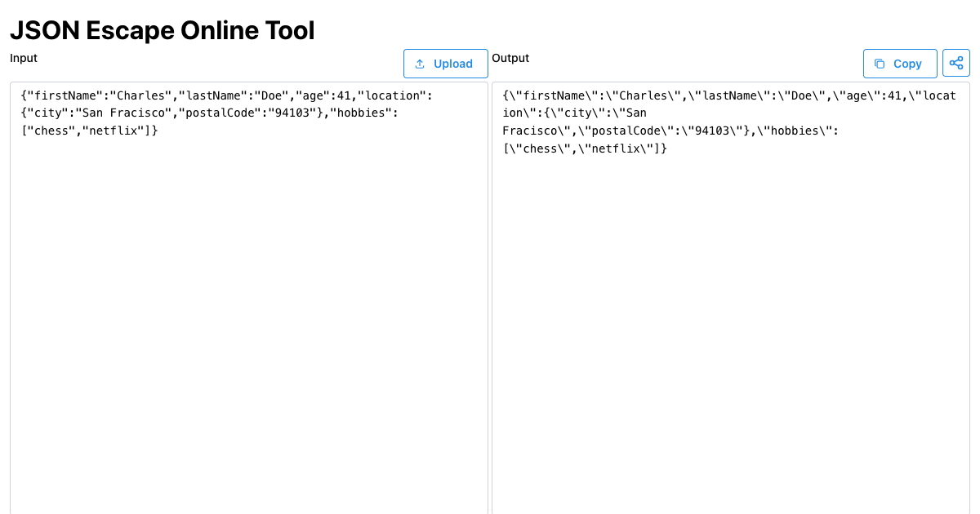Click "lastName" in the output text

point(728,95)
